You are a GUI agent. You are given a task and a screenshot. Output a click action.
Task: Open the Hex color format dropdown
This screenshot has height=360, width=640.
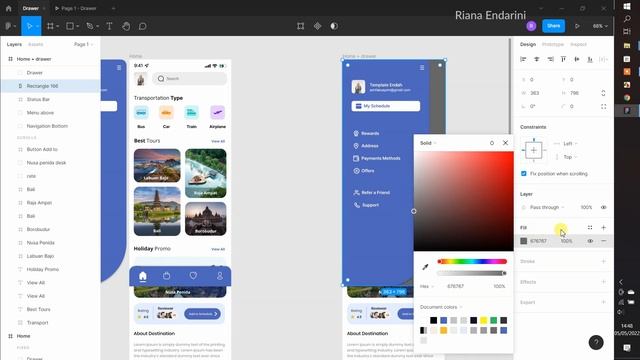(427, 286)
